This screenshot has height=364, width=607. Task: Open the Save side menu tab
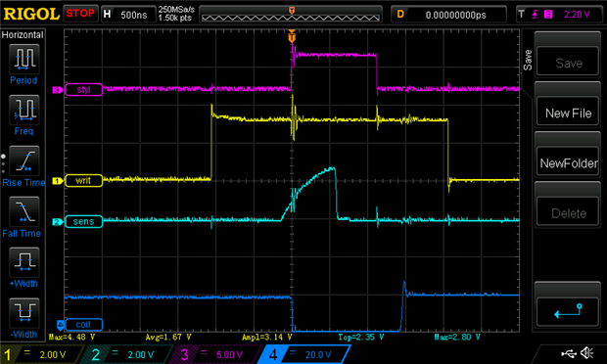point(528,60)
